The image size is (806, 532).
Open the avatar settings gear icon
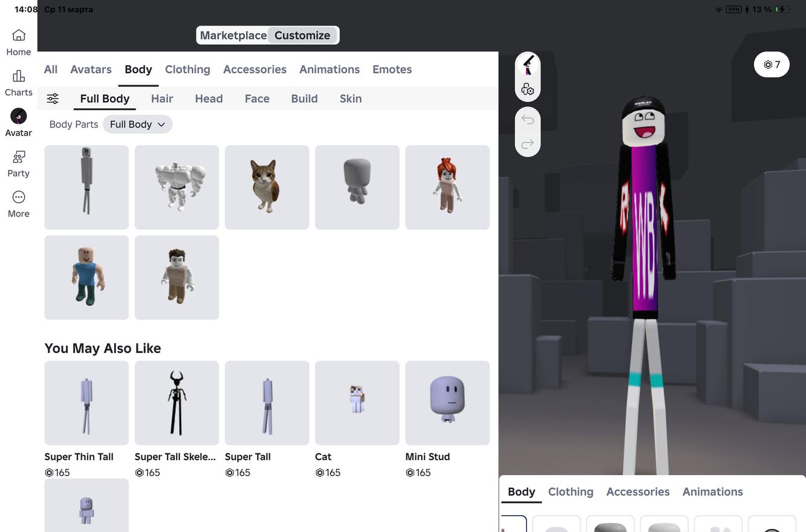click(527, 89)
